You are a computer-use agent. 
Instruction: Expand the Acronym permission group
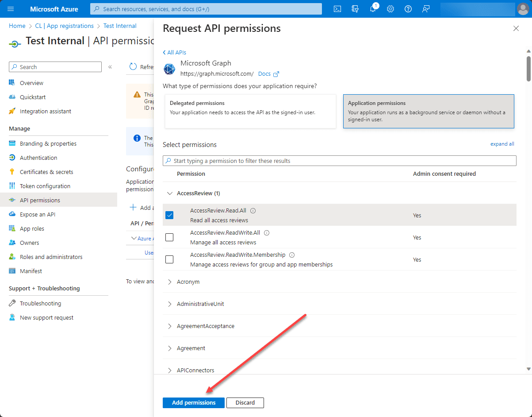point(170,282)
